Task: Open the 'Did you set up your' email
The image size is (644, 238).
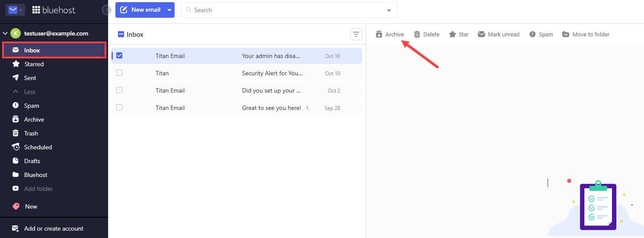Action: pyautogui.click(x=237, y=90)
